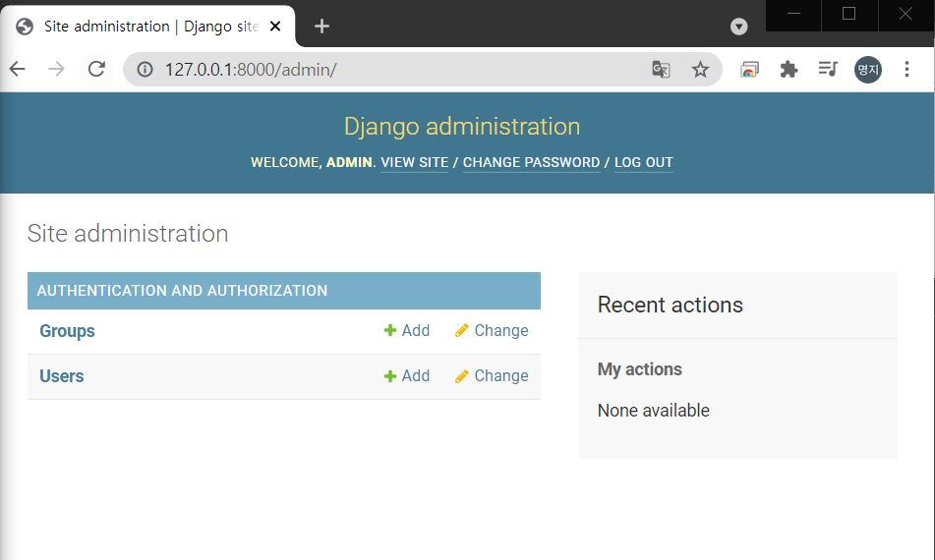
Task: Click the None available text
Action: point(654,411)
